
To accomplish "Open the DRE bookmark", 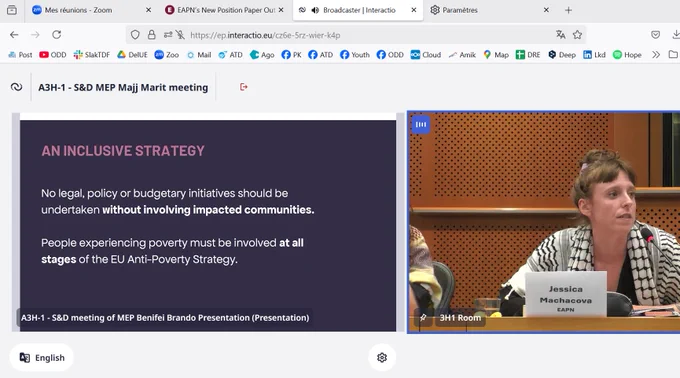I will click(x=528, y=55).
